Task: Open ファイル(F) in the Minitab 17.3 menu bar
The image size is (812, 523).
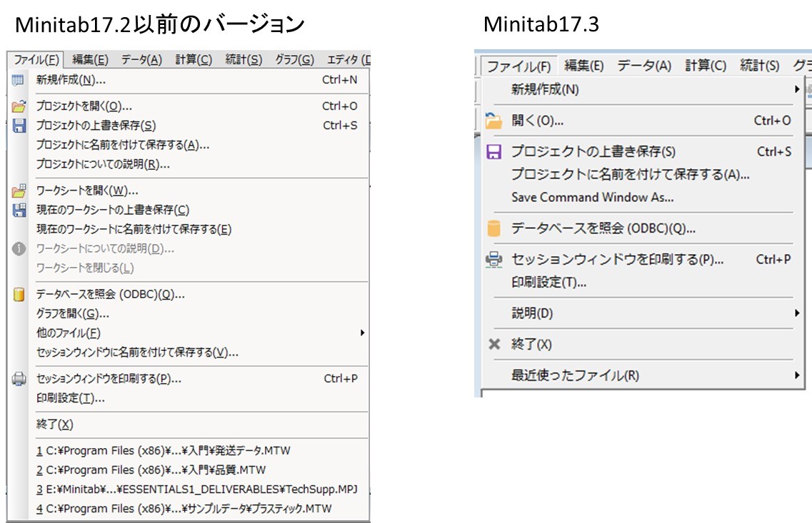Action: click(x=519, y=66)
